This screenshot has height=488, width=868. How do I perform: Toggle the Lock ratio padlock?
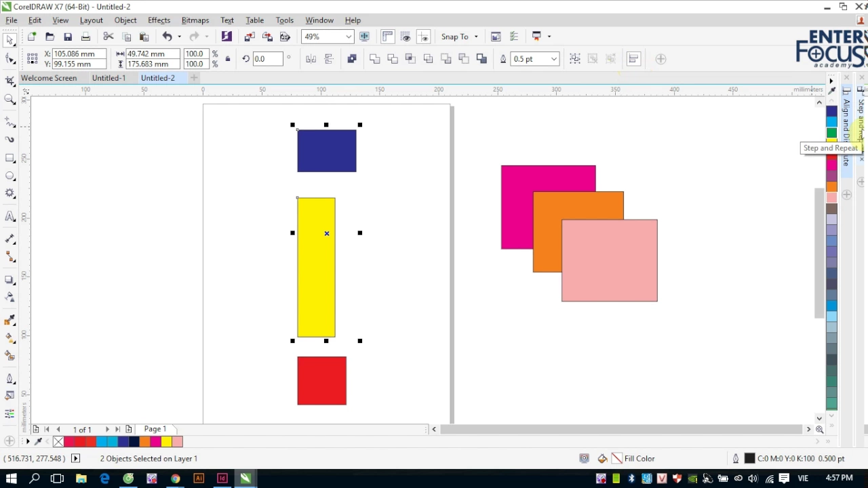[228, 59]
